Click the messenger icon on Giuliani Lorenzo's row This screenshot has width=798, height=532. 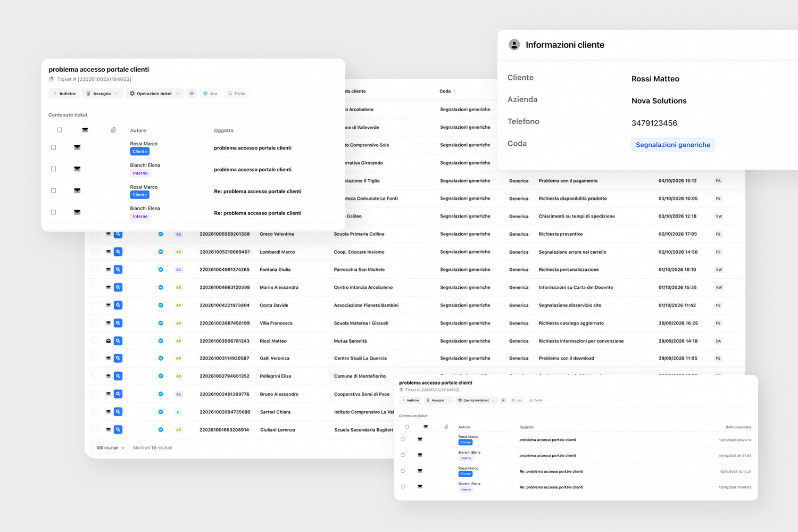click(161, 429)
